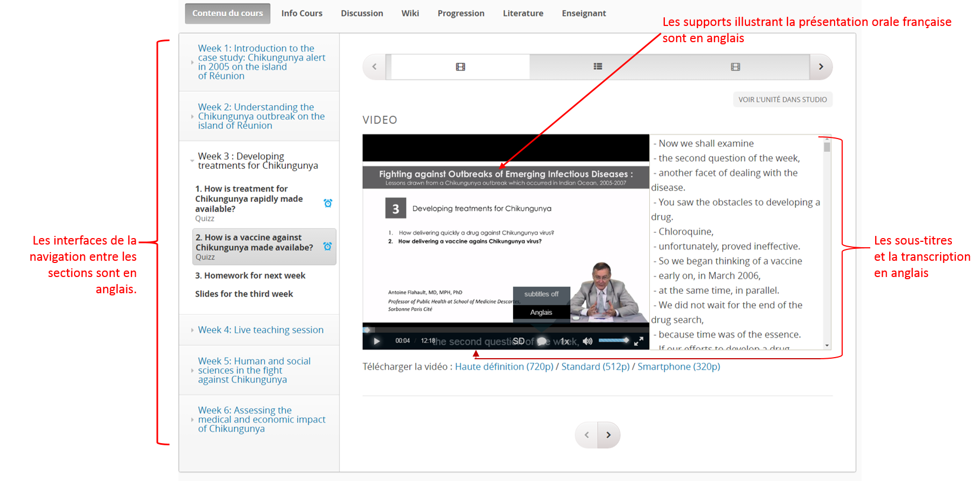Click alarm clock icon beside vaccine quiz

coord(328,246)
